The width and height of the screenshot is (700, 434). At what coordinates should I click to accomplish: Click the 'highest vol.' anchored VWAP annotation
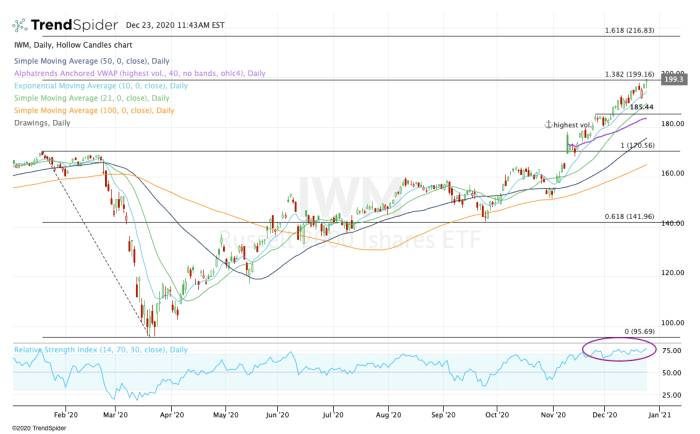coord(572,125)
